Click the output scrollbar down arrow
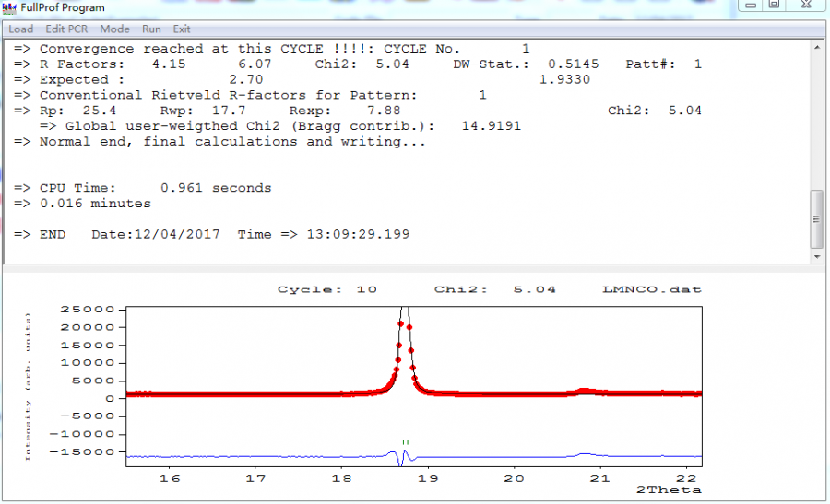 tap(817, 256)
